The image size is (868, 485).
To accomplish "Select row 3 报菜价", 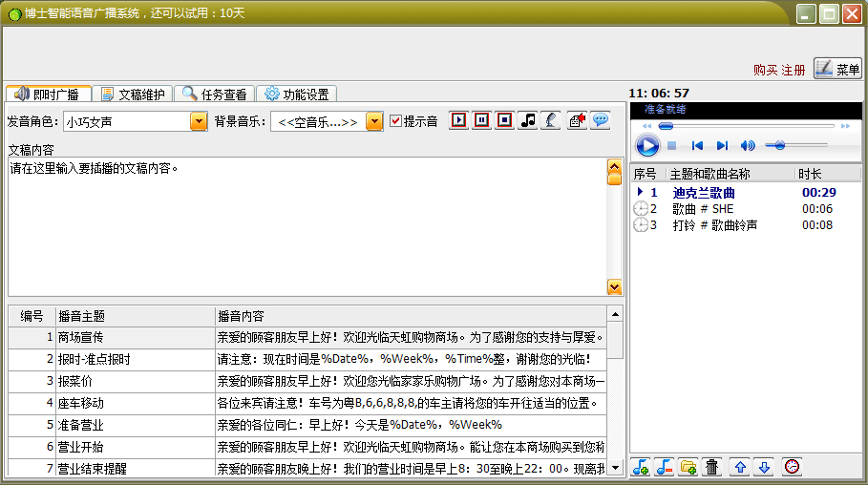I will point(307,381).
